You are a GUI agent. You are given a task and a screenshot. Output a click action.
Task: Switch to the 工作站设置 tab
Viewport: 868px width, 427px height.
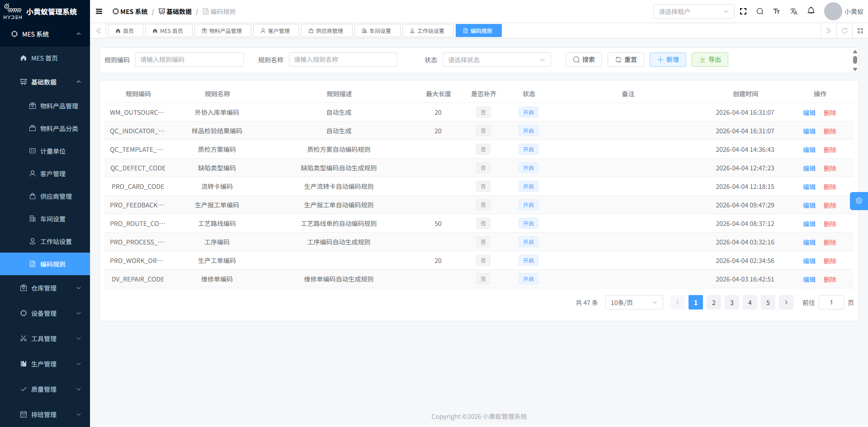click(428, 31)
